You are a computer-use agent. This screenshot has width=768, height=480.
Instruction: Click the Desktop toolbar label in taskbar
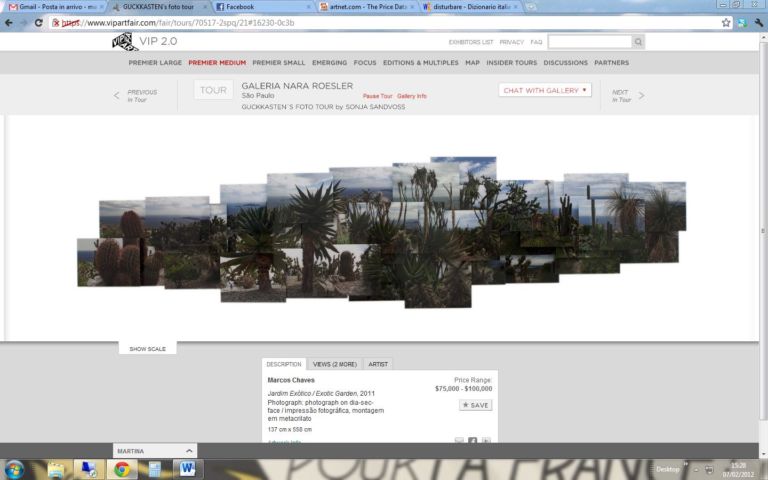coord(667,469)
